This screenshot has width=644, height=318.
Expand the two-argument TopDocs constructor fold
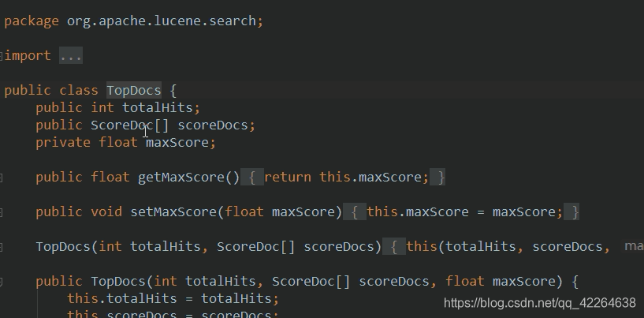tap(2, 247)
